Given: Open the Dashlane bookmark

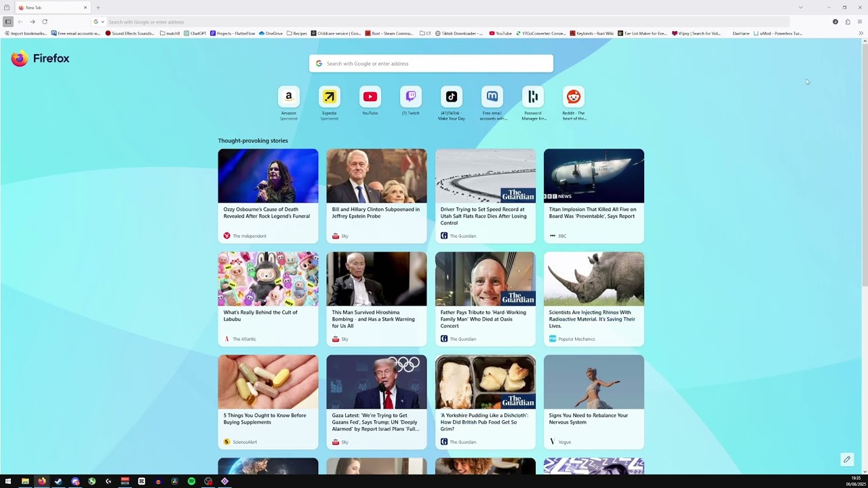Looking at the screenshot, I should (x=741, y=33).
